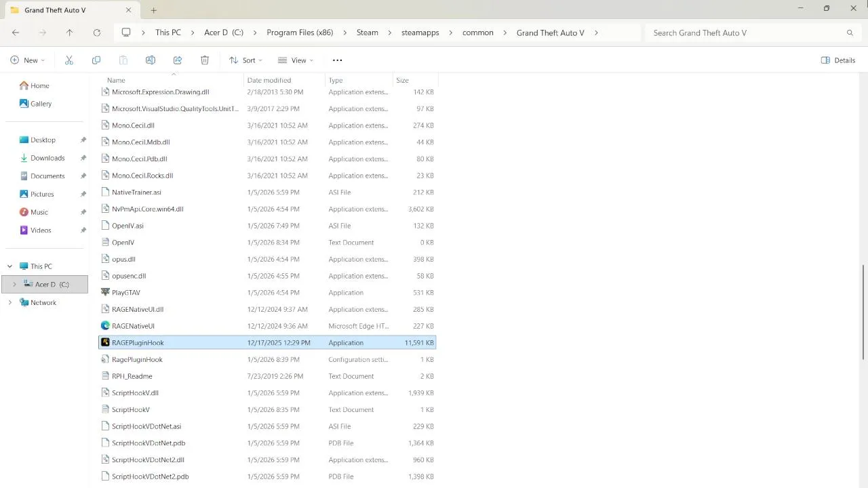Click the Share icon in toolbar
Image resolution: width=868 pixels, height=488 pixels.
(x=178, y=60)
